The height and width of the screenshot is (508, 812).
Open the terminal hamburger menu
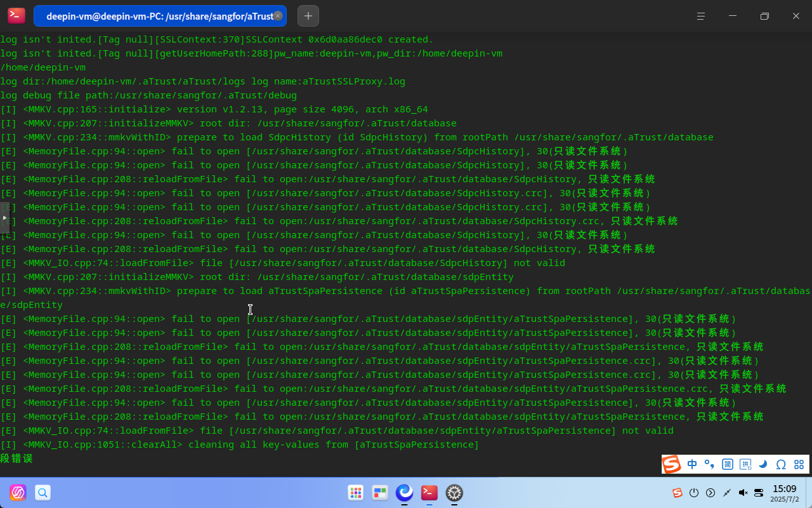click(x=701, y=16)
